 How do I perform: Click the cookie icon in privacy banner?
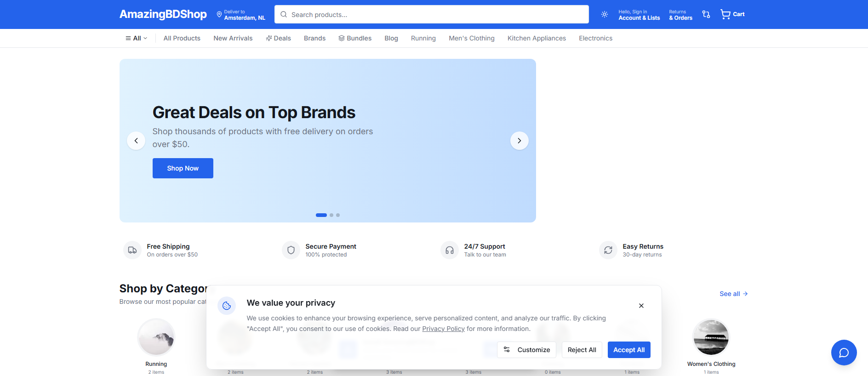coord(227,306)
